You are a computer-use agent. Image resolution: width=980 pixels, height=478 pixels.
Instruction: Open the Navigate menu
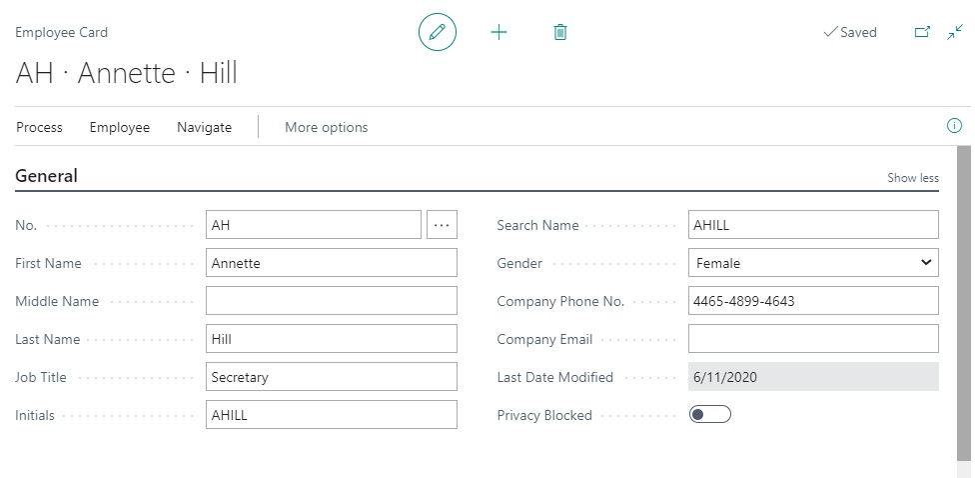[205, 128]
